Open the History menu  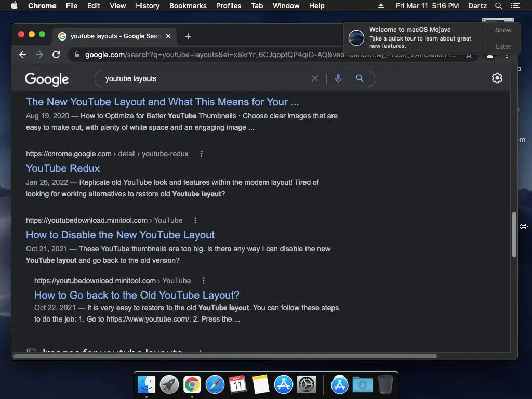(148, 6)
